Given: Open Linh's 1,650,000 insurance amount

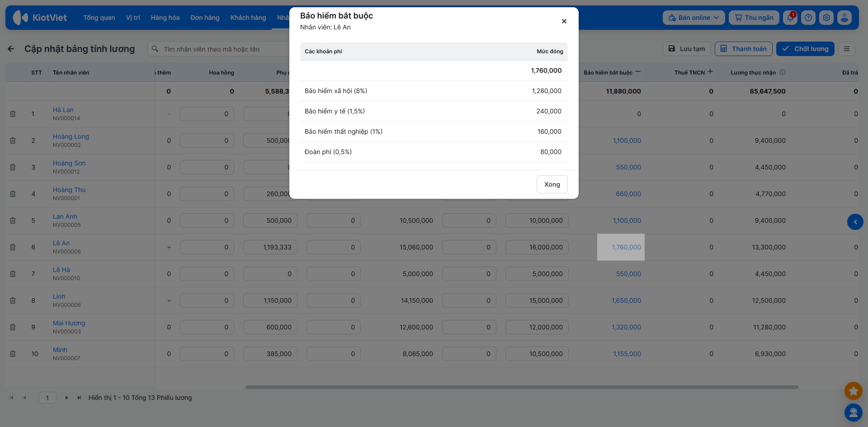Looking at the screenshot, I should pyautogui.click(x=626, y=300).
